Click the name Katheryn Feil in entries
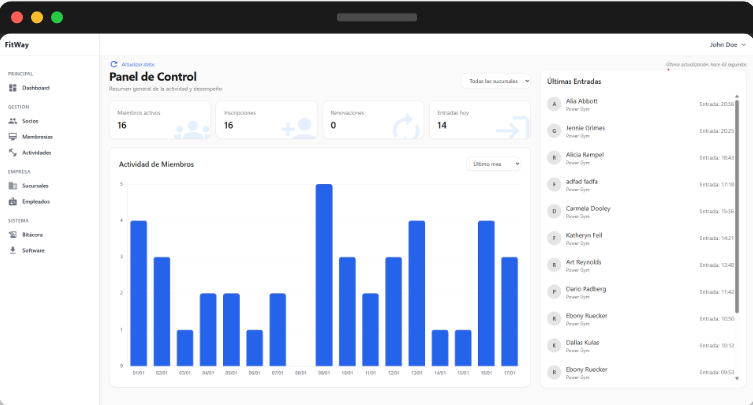The width and height of the screenshot is (753, 405). point(584,236)
